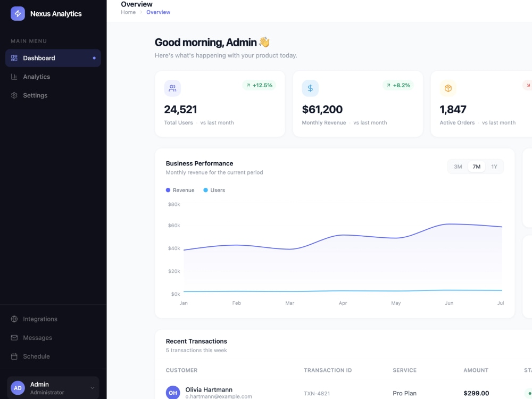Click the waving hand emoji

click(264, 42)
